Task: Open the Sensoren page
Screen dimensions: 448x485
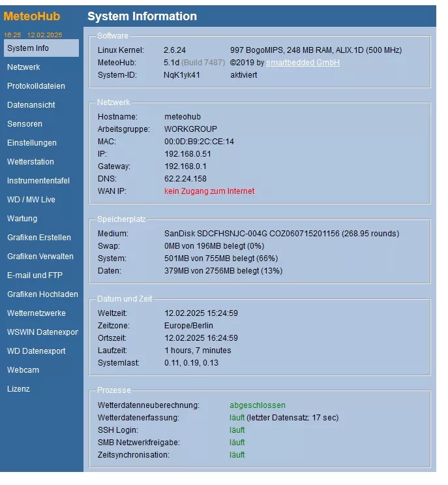Action: [25, 124]
